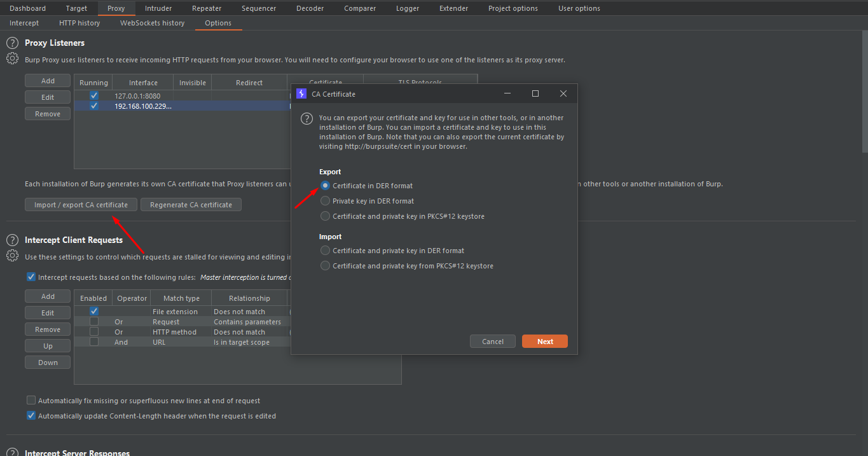Select Private key in DER format option
Screen dimensions: 868x456
pos(326,201)
